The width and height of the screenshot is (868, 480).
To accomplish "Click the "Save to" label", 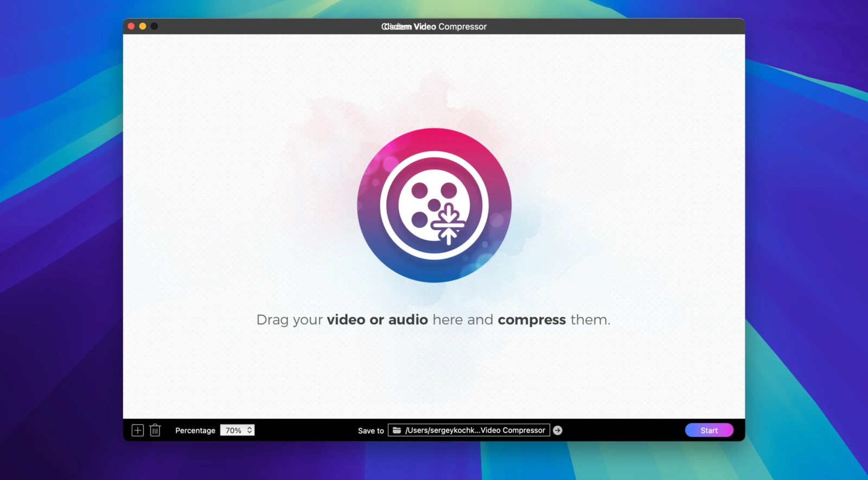I will [371, 431].
